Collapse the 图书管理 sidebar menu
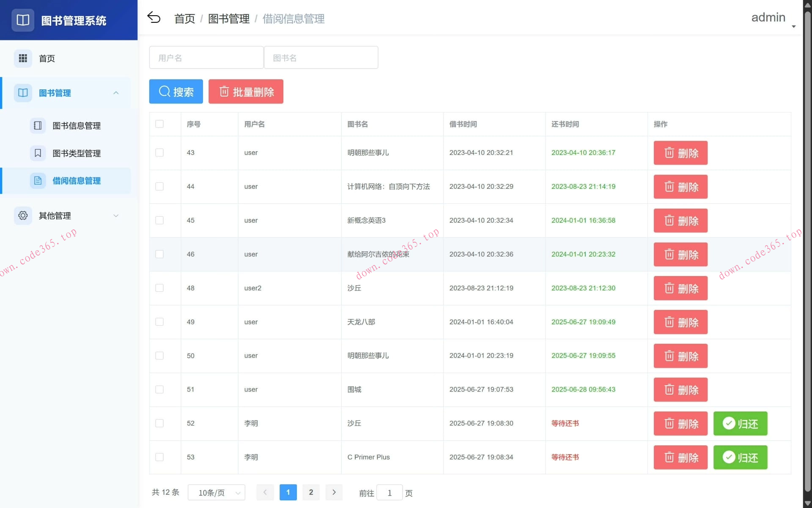The height and width of the screenshot is (508, 812). 116,93
